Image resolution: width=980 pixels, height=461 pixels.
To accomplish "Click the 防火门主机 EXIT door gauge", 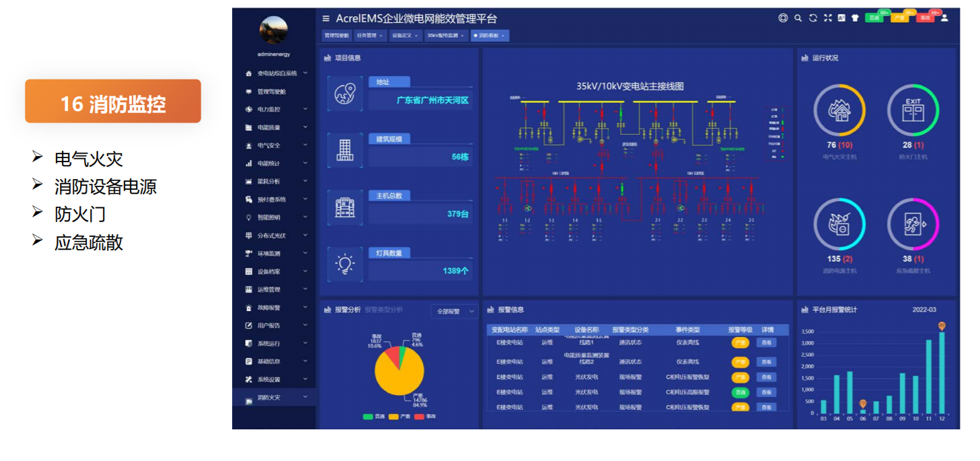I will coord(913,110).
